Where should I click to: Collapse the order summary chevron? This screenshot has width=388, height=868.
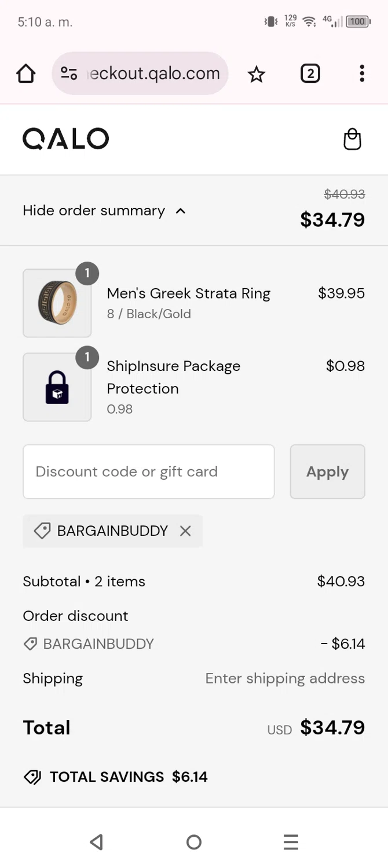[x=181, y=211]
